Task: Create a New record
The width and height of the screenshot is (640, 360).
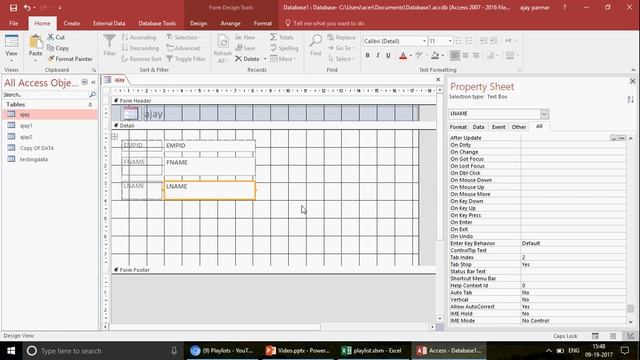Action: [x=245, y=37]
